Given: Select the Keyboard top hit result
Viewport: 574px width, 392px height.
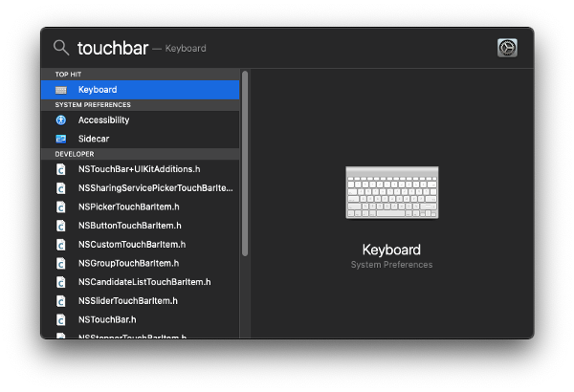Looking at the screenshot, I should (x=141, y=90).
